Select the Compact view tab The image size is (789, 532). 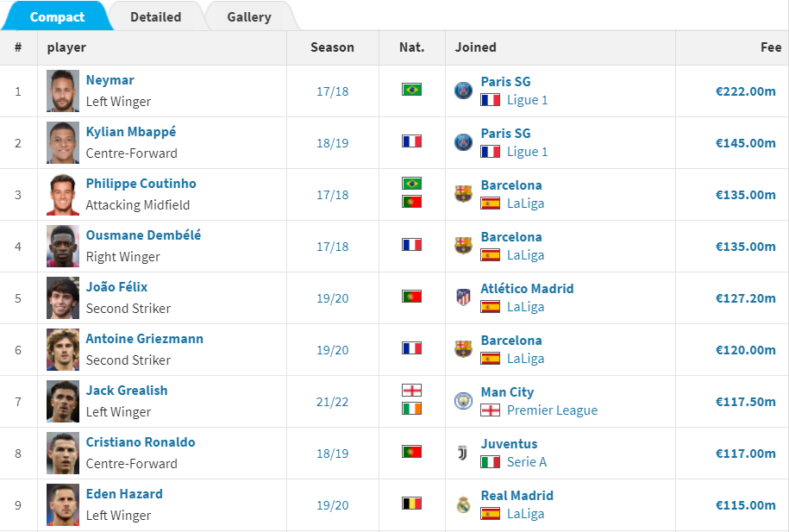tap(57, 16)
